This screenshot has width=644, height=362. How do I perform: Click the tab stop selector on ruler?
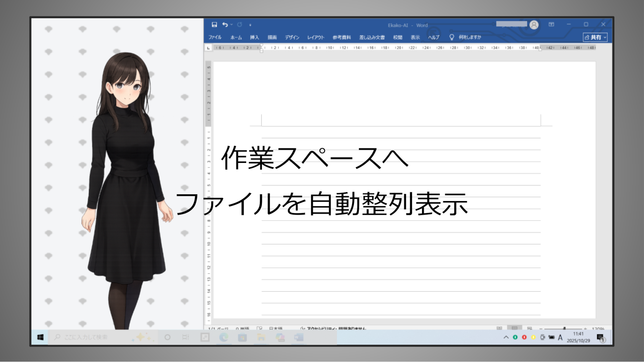[x=208, y=48]
